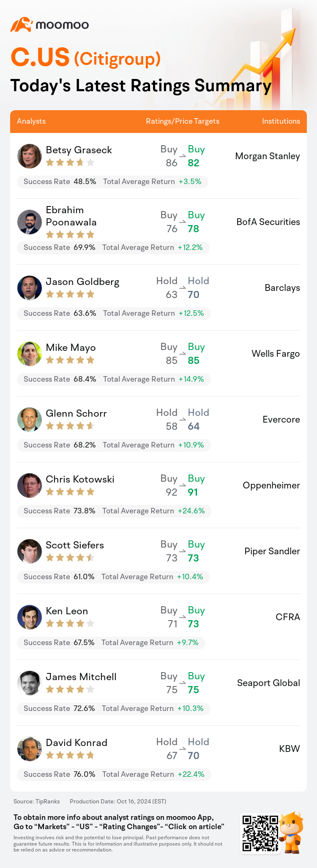The width and height of the screenshot is (317, 868).
Task: Click Jason Goldberg's analyst name
Action: (x=82, y=282)
